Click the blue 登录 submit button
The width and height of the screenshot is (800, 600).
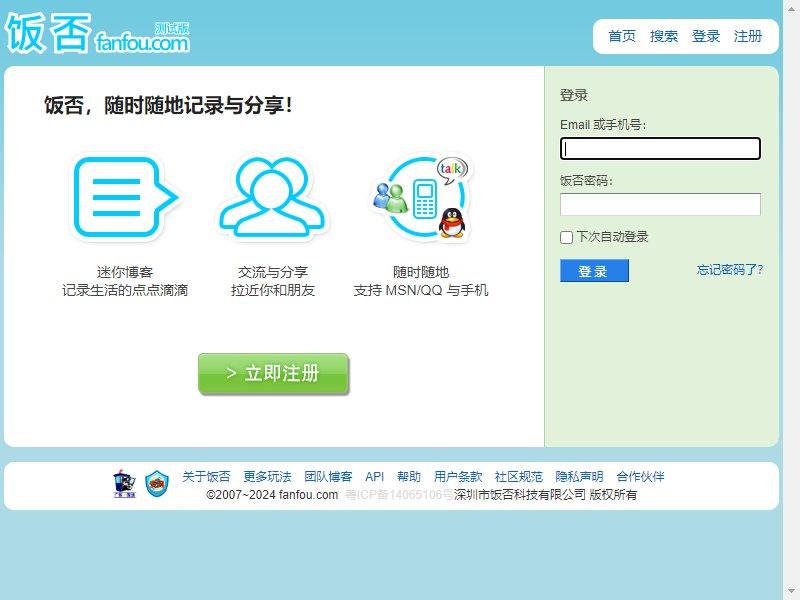point(594,271)
